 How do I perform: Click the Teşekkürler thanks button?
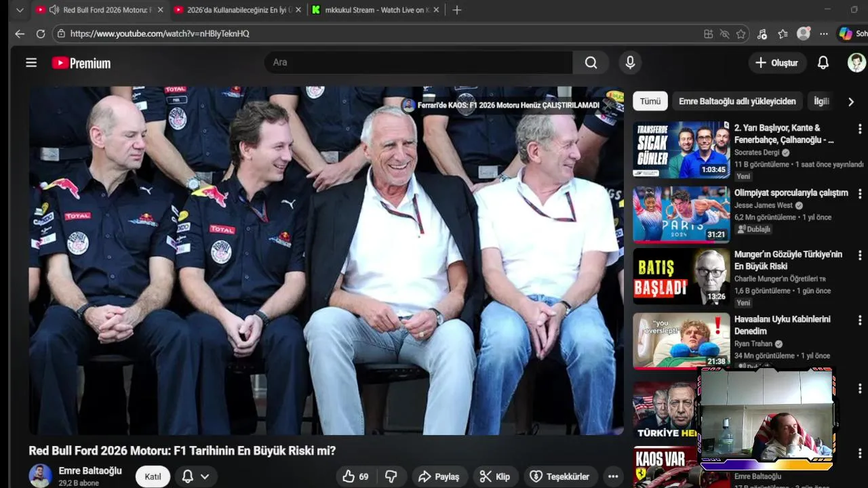(560, 476)
